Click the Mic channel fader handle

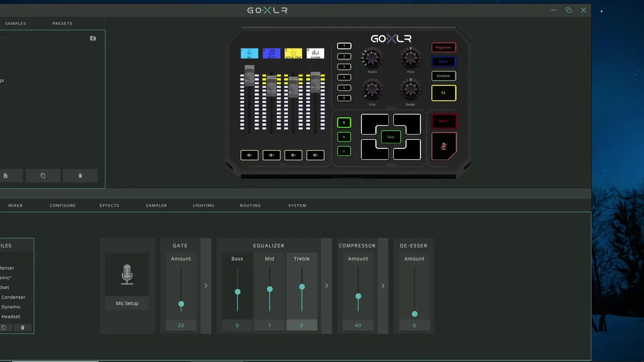point(249,76)
